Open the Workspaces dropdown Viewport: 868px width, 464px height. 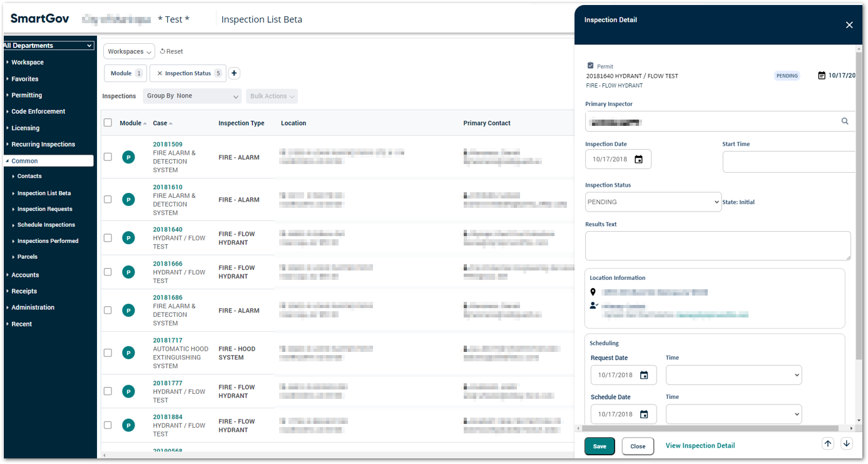[129, 51]
